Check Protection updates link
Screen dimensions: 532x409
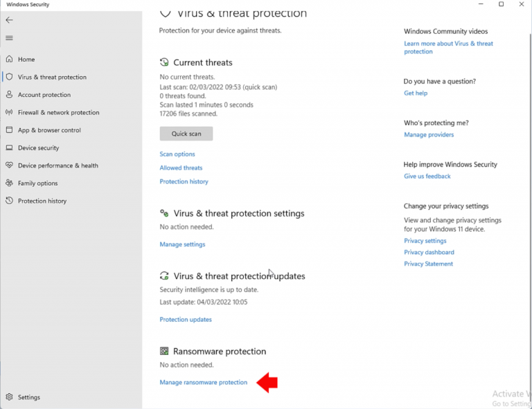(186, 320)
